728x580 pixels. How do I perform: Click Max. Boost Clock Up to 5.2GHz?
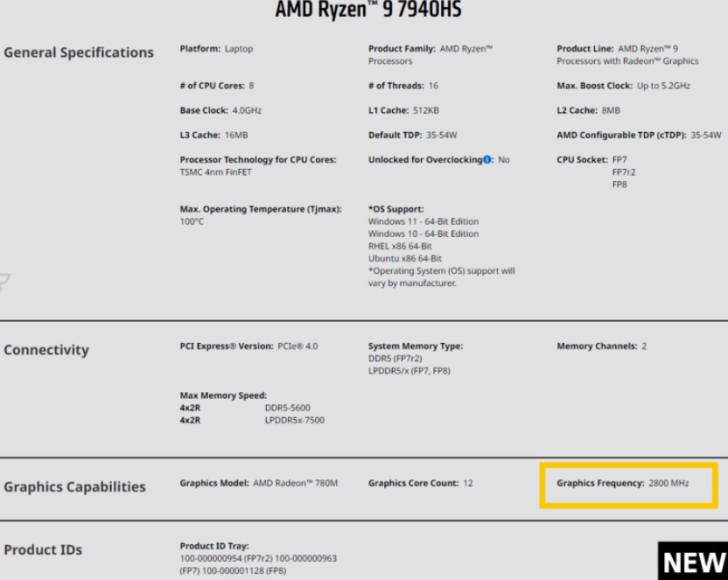click(x=623, y=86)
